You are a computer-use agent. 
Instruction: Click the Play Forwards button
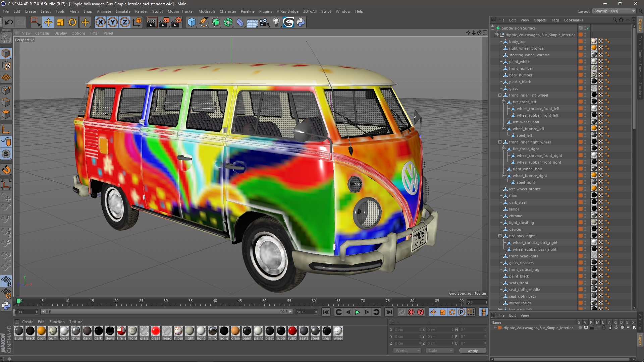358,312
